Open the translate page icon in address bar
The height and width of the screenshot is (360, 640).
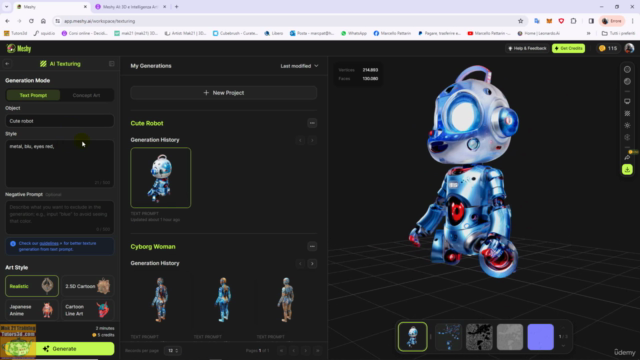[537, 21]
